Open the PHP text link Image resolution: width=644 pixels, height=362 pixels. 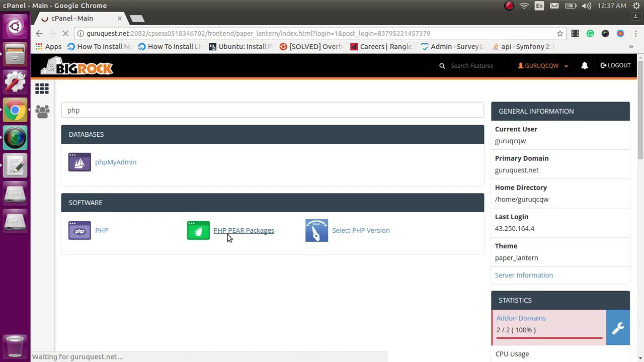(x=101, y=230)
